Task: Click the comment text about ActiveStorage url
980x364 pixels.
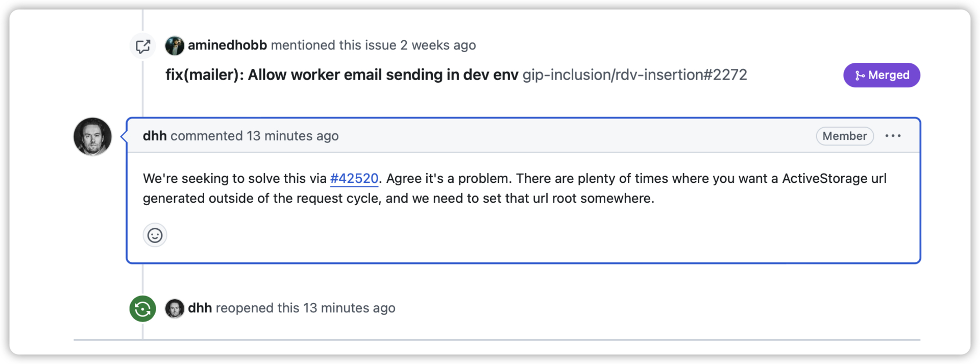Action: coord(514,188)
